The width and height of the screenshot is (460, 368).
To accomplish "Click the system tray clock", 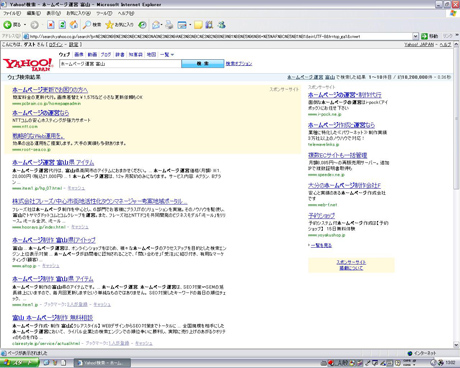I will pyautogui.click(x=450, y=363).
